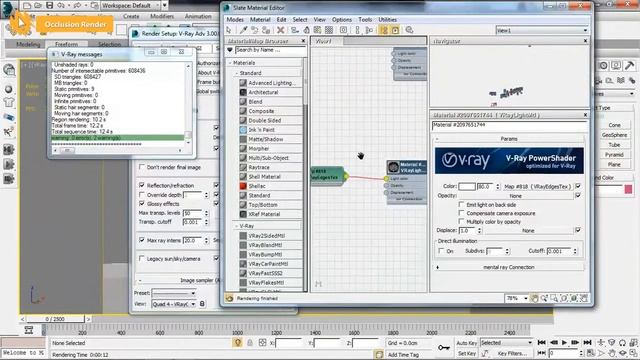Enable Multiply color by opacity checkbox
This screenshot has width=640, height=360.
pyautogui.click(x=461, y=222)
